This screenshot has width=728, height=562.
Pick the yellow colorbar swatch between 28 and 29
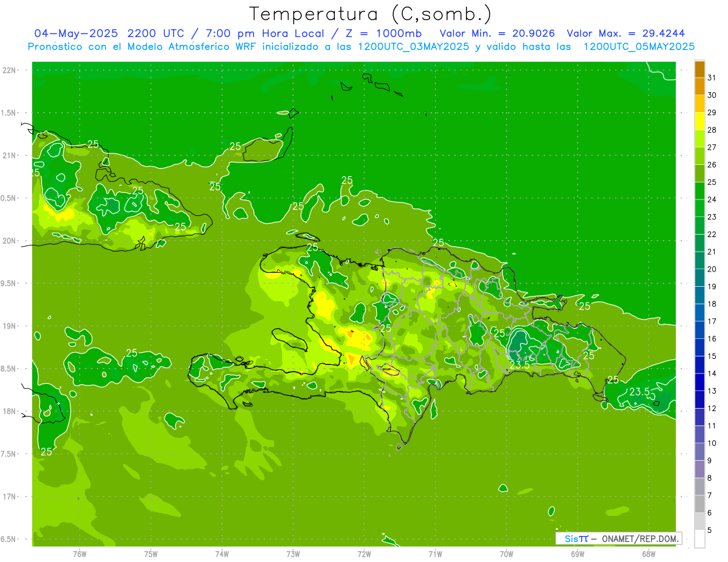pos(699,122)
